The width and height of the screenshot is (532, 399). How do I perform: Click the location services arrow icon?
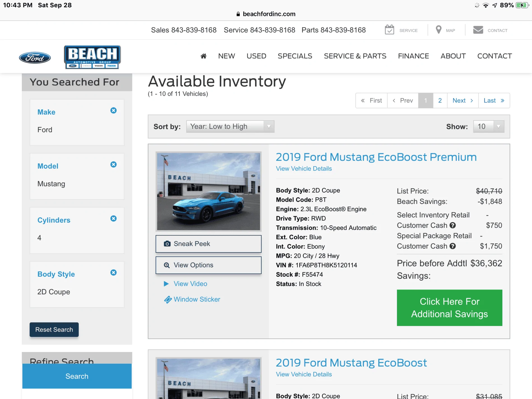[x=495, y=5]
